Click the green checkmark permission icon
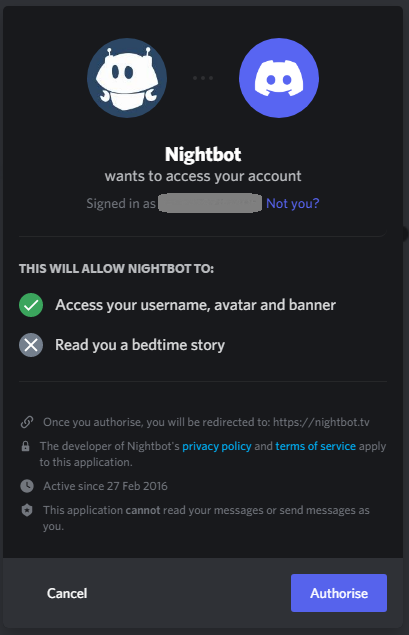409x635 pixels. click(x=31, y=305)
